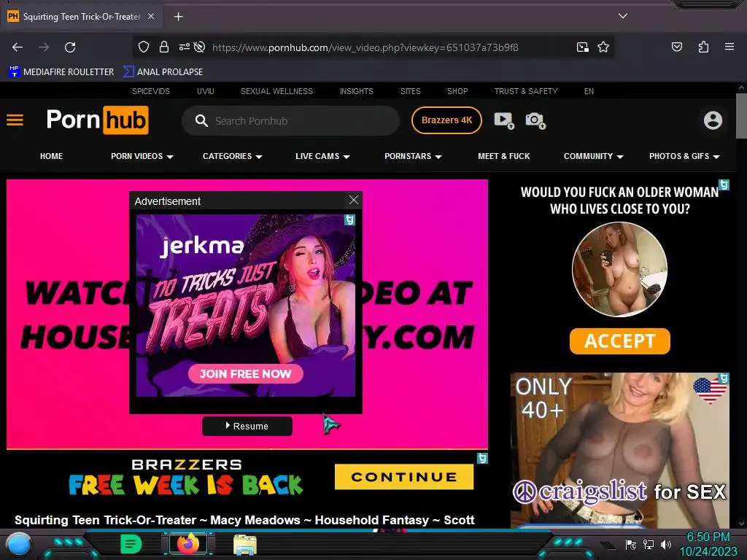Click ad info icon on the popup ad

tap(349, 219)
